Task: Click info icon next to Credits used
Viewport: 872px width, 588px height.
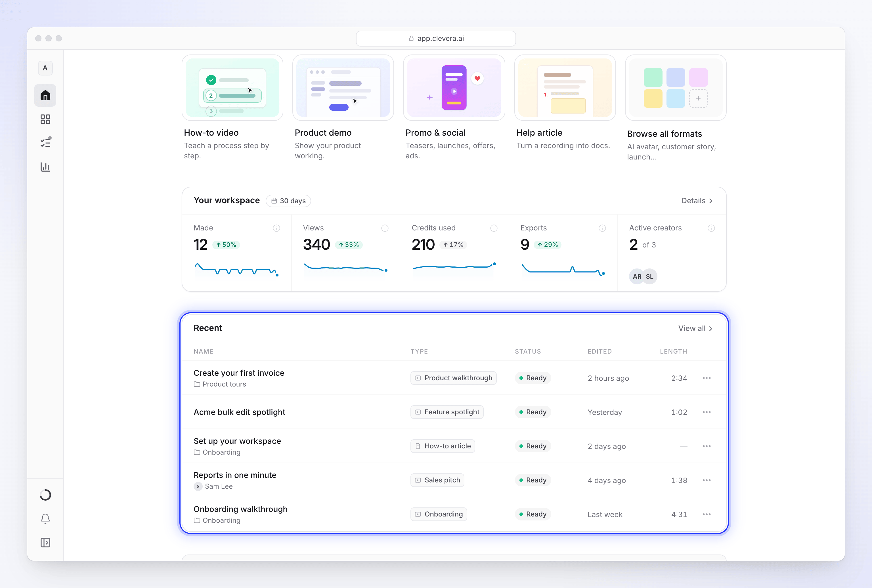Action: tap(494, 228)
